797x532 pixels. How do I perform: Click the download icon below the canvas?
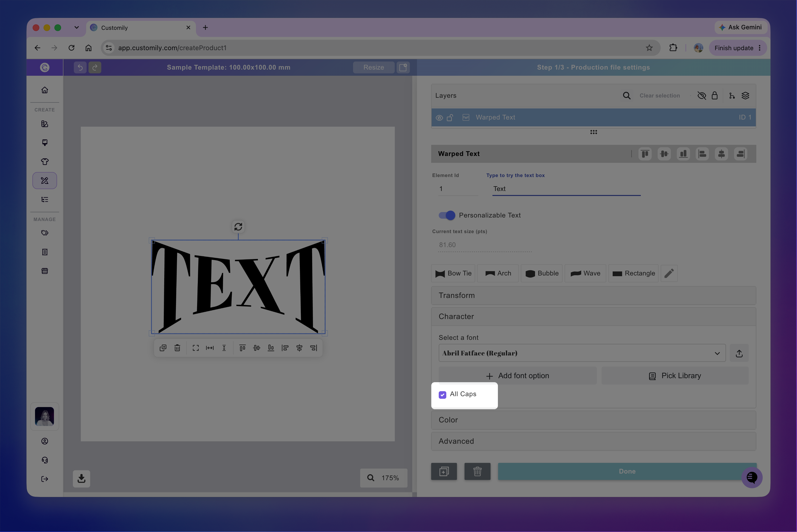[81, 478]
